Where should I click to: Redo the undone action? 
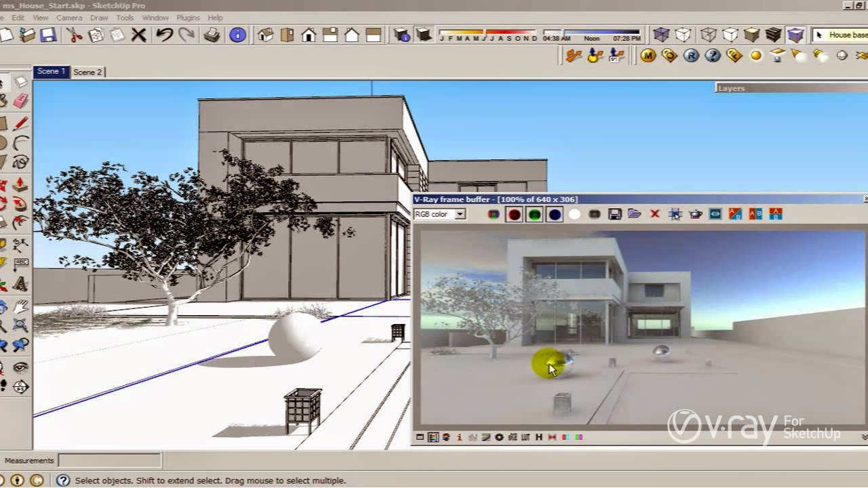185,35
